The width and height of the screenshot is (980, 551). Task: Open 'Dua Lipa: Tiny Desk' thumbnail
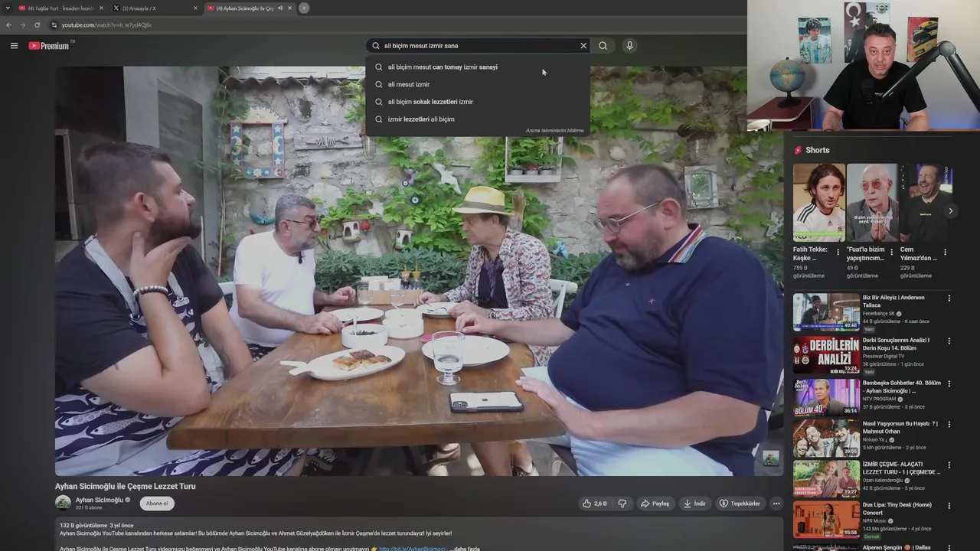click(826, 520)
